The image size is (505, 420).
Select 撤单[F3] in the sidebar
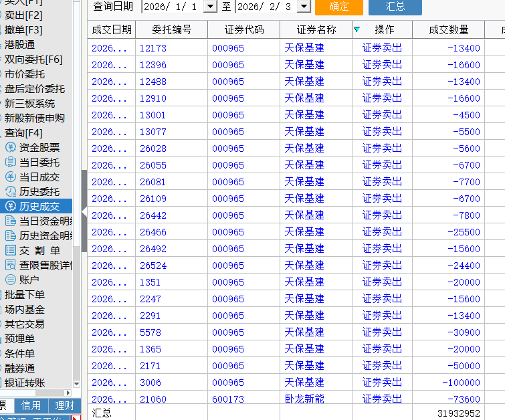coord(23,30)
